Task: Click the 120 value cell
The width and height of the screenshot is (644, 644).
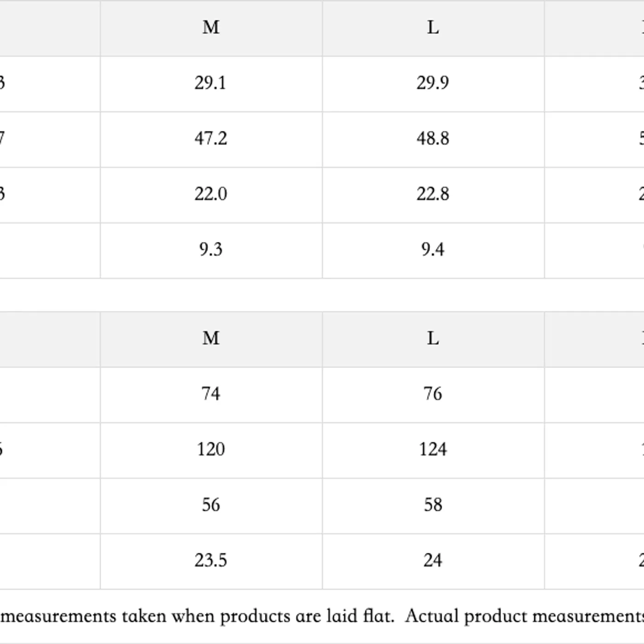Action: click(211, 450)
